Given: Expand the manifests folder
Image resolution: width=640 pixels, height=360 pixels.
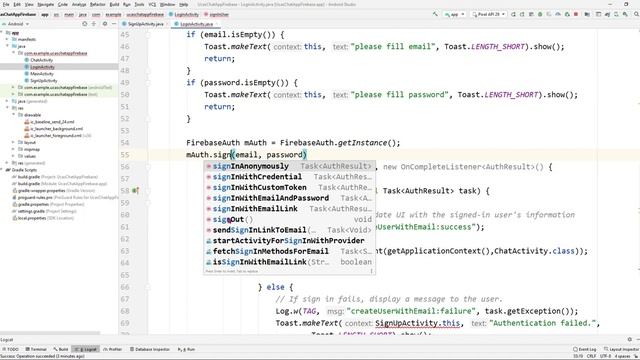Looking at the screenshot, I should coord(7,40).
